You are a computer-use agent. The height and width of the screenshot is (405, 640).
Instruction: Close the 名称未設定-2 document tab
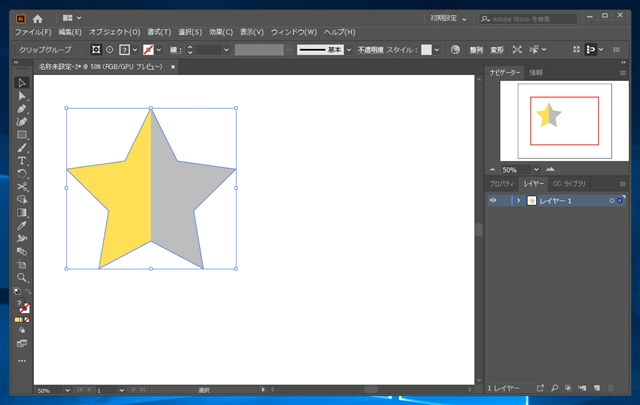click(x=173, y=67)
